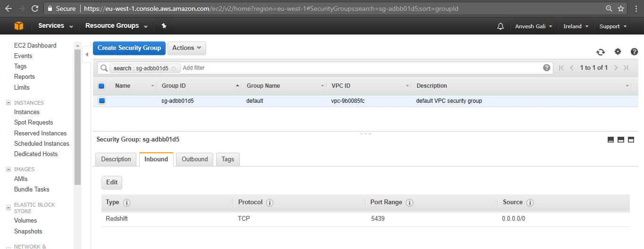
Task: Open the Resource Groups dropdown
Action: [x=117, y=26]
